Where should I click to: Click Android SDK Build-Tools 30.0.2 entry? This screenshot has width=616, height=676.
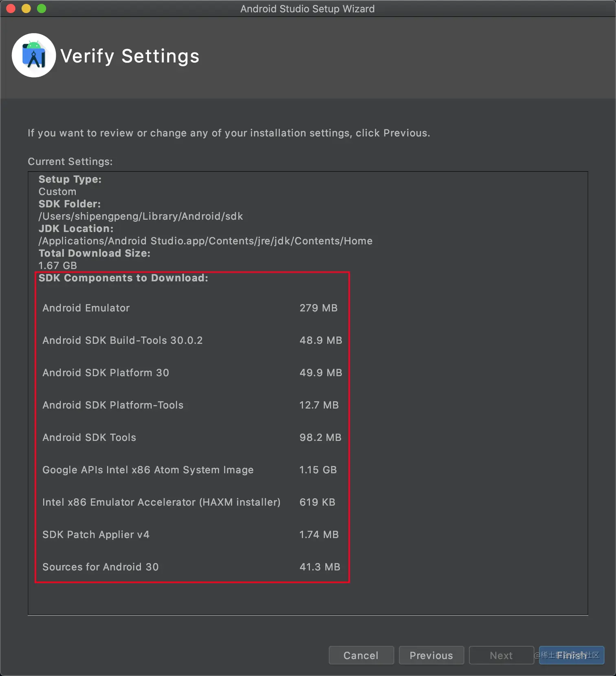pos(122,340)
